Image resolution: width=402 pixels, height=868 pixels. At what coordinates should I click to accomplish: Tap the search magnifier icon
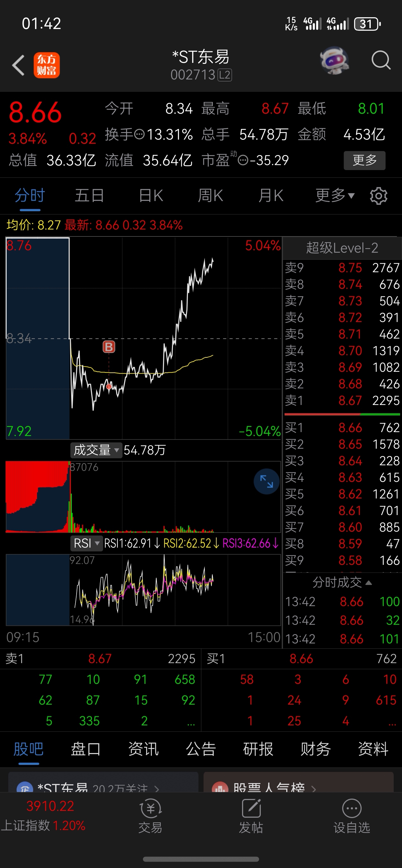pyautogui.click(x=381, y=61)
